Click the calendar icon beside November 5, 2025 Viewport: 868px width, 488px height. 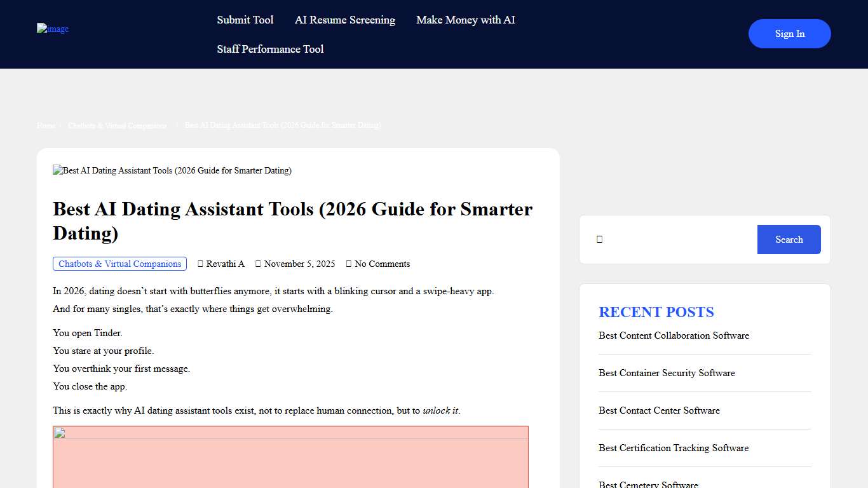click(258, 263)
